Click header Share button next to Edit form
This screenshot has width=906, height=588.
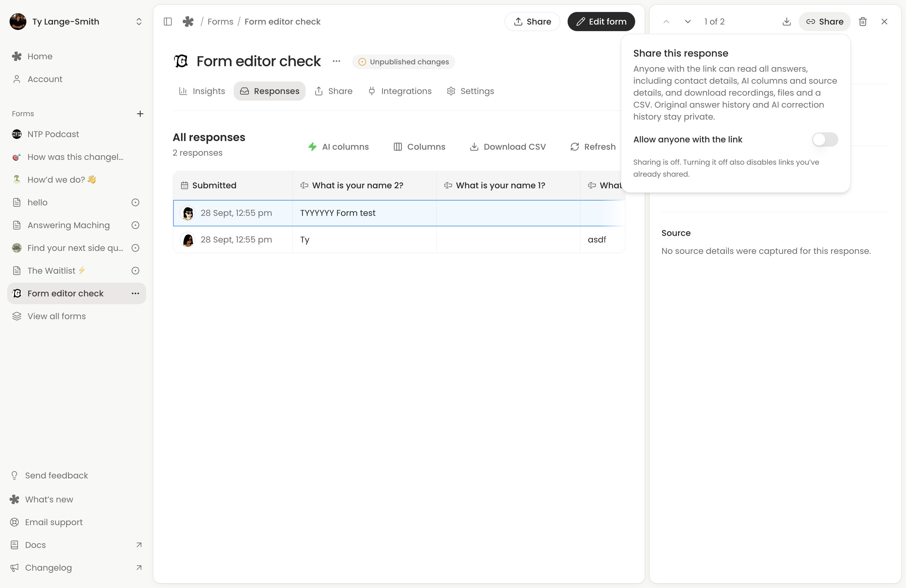tap(532, 22)
